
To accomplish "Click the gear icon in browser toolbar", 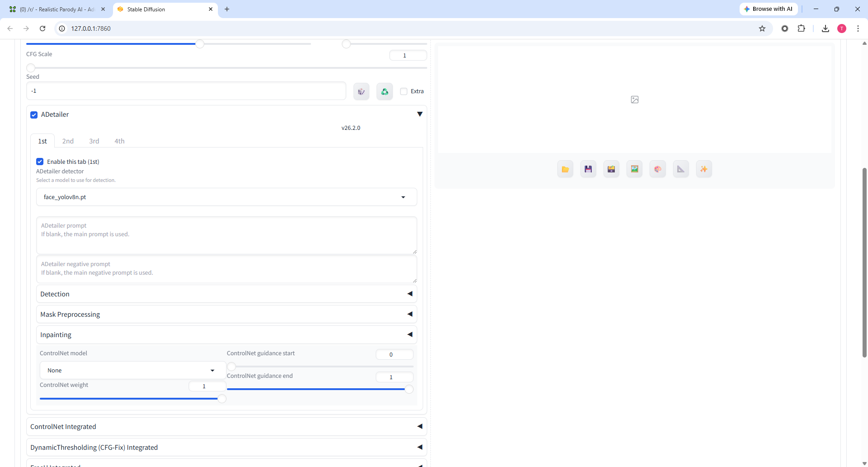I will (x=785, y=29).
